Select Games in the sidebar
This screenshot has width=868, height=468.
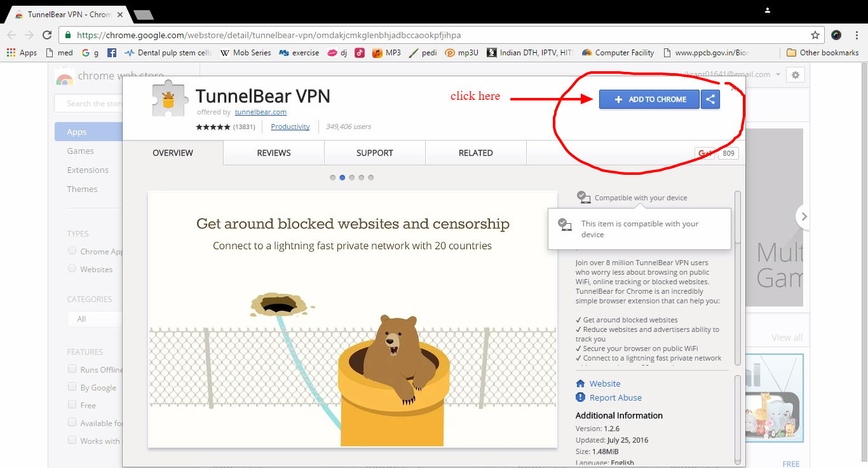pos(81,151)
